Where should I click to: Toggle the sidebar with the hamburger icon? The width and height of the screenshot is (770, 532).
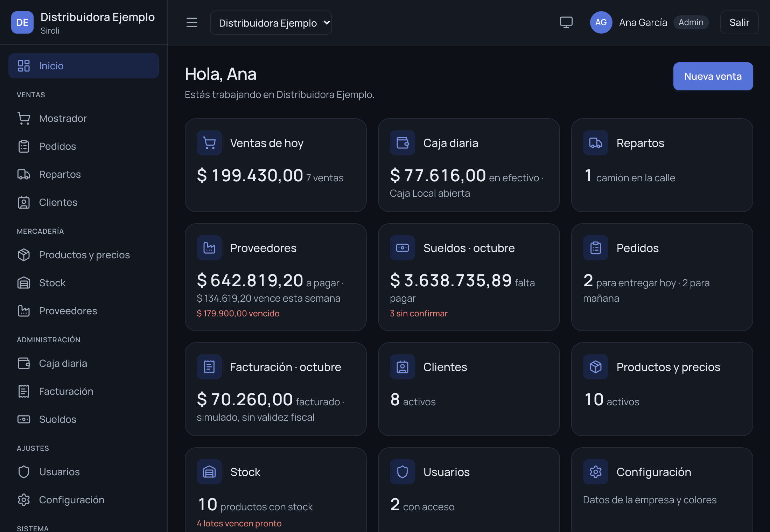pos(191,22)
